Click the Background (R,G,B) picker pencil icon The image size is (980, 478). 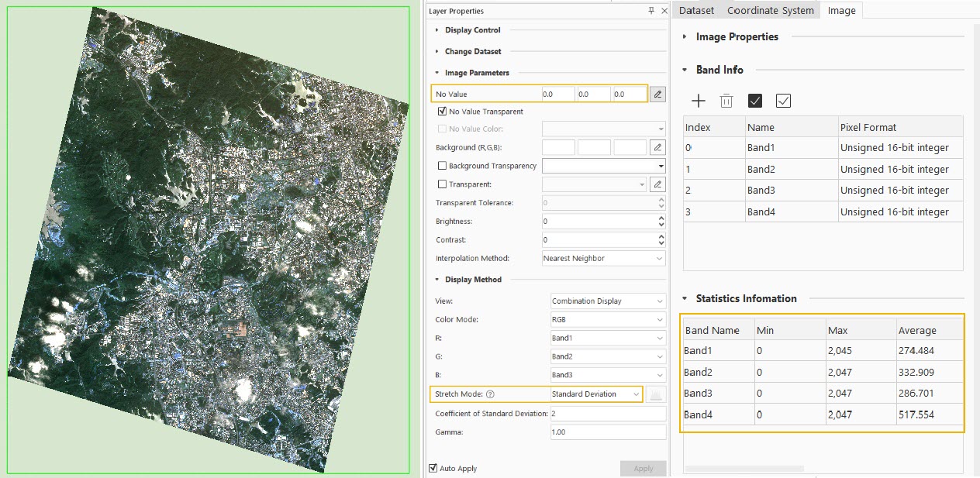coord(657,147)
